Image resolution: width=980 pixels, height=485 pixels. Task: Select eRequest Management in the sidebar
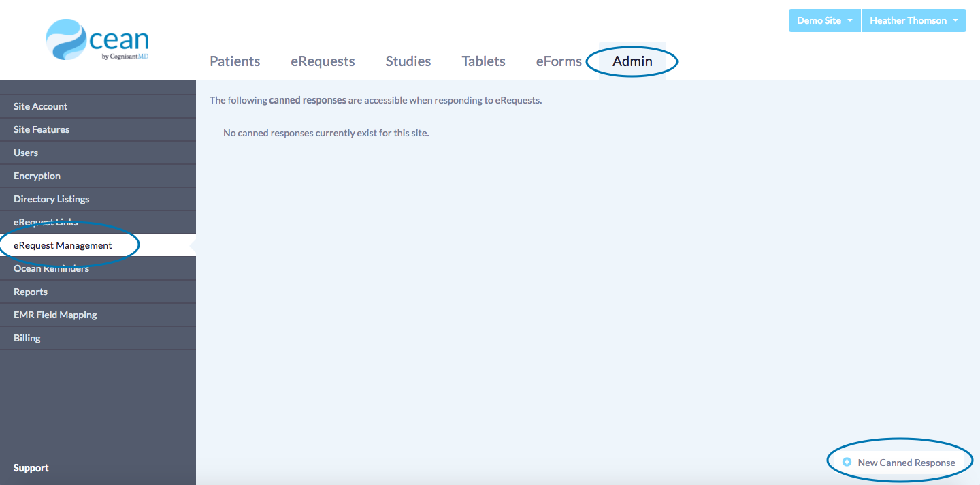coord(63,245)
